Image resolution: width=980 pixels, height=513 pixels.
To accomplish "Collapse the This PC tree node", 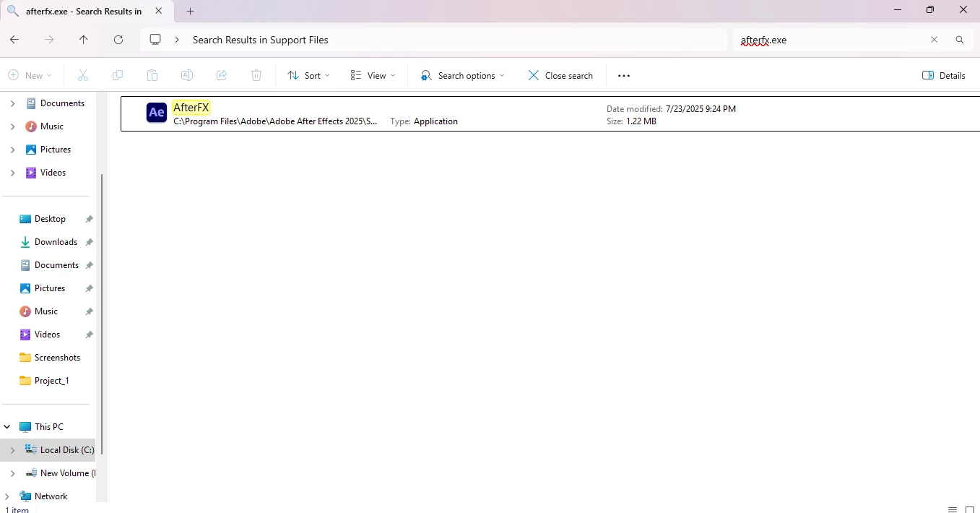I will coord(7,427).
